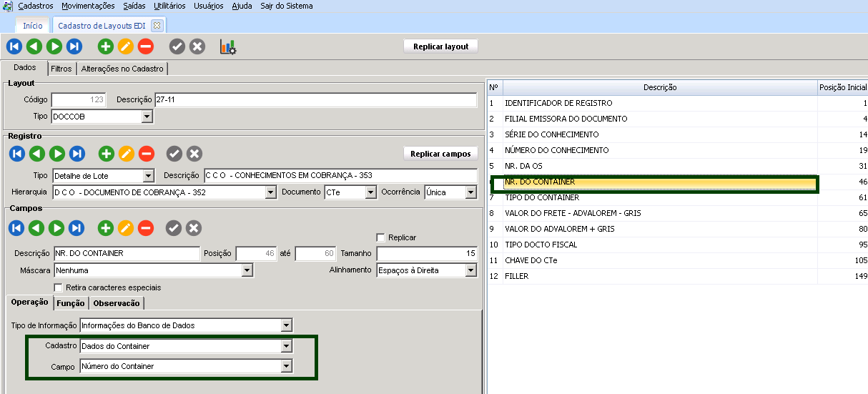Go to next field in Campos toolbar
868x394 pixels.
point(56,228)
